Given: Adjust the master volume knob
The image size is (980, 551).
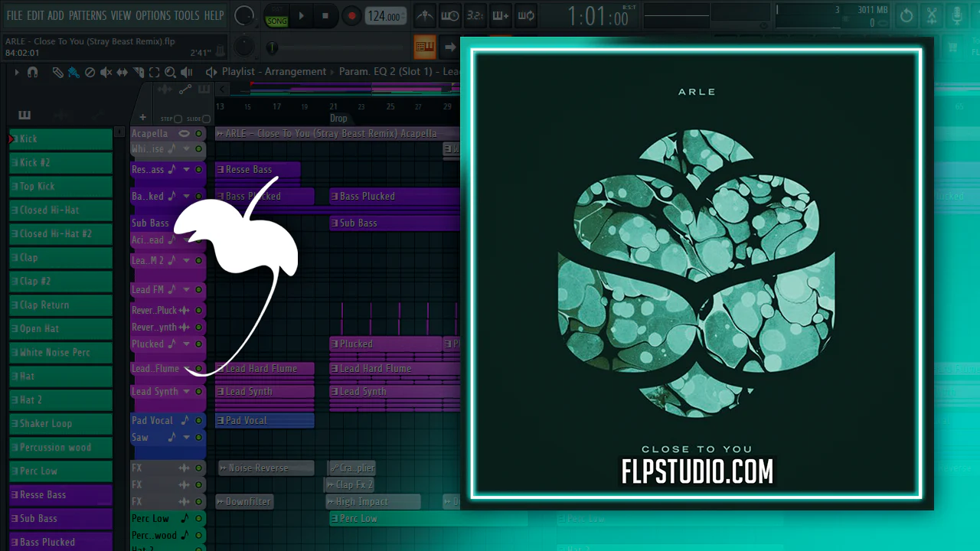Looking at the screenshot, I should coord(244,15).
